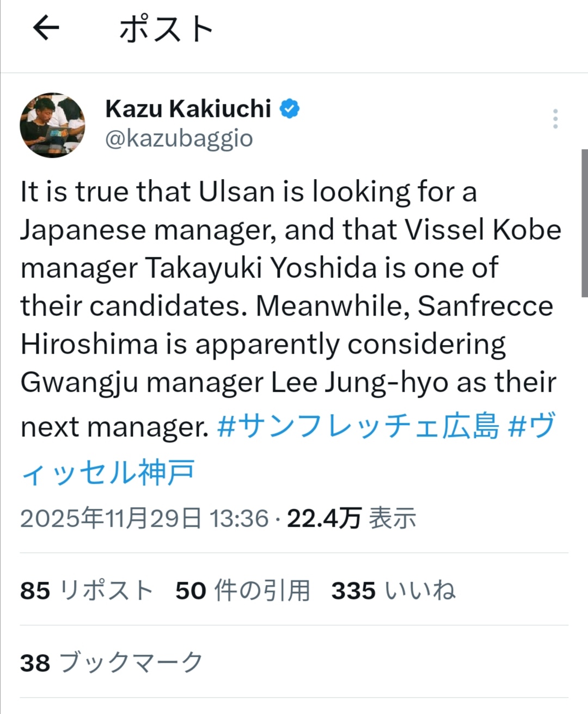View the 50 件の引用 quotes

pyautogui.click(x=243, y=590)
